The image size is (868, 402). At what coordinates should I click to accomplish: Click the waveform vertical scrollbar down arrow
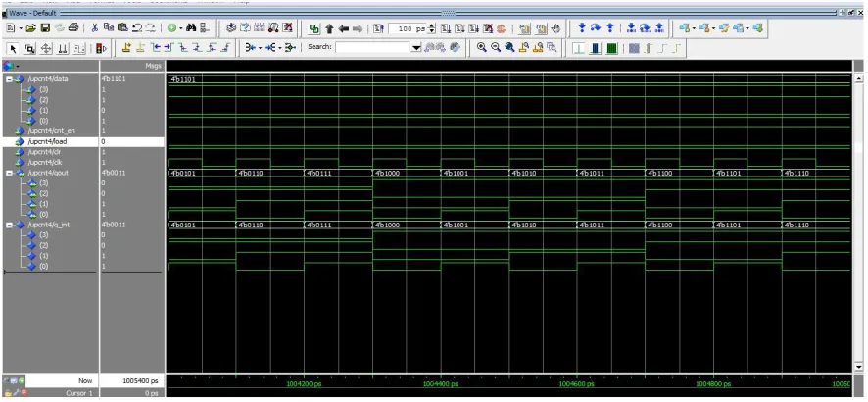point(858,367)
